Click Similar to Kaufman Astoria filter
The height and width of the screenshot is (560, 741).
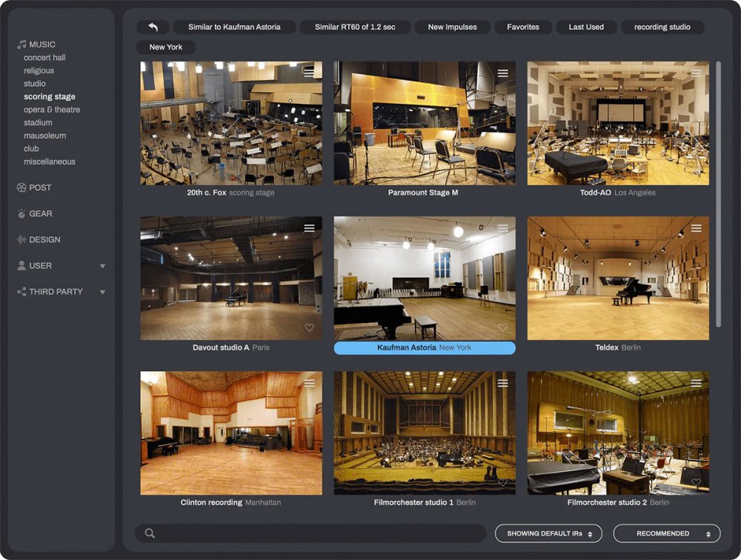pyautogui.click(x=234, y=27)
